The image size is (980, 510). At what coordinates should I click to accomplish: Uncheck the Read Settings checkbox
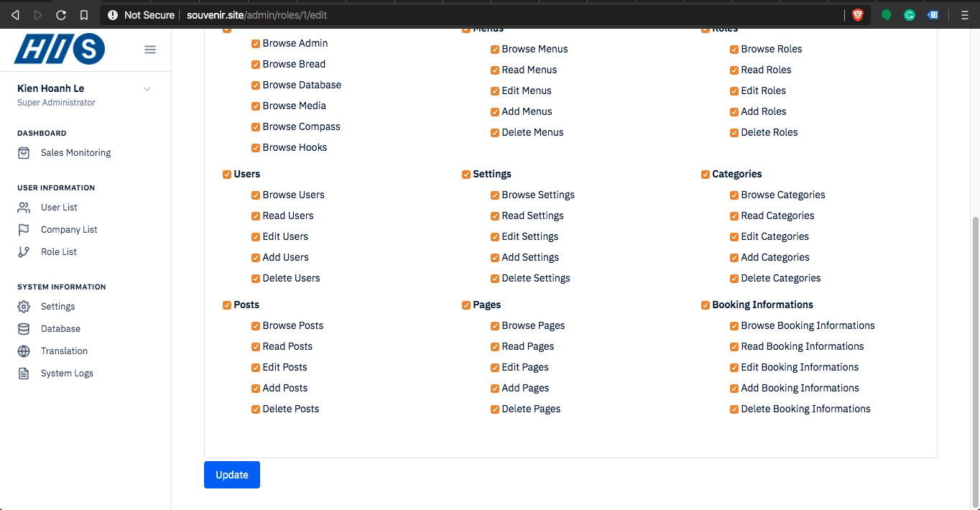[x=495, y=216]
